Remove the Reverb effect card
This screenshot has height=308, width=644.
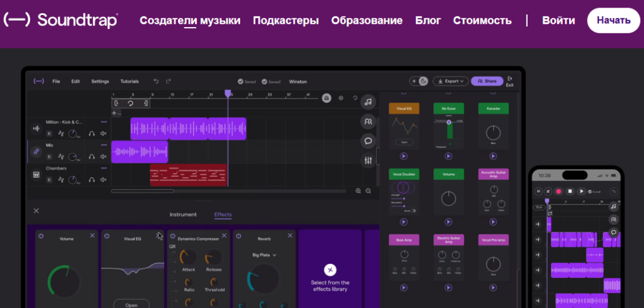(x=290, y=235)
